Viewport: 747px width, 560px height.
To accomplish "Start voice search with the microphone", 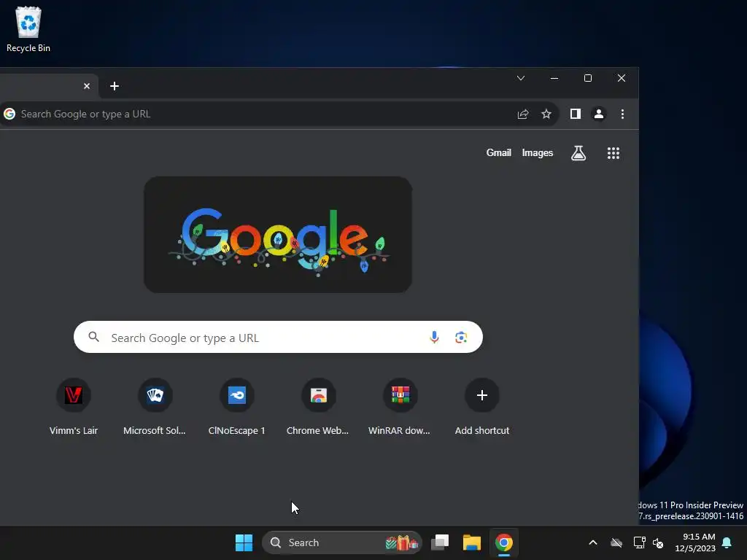I will click(434, 337).
